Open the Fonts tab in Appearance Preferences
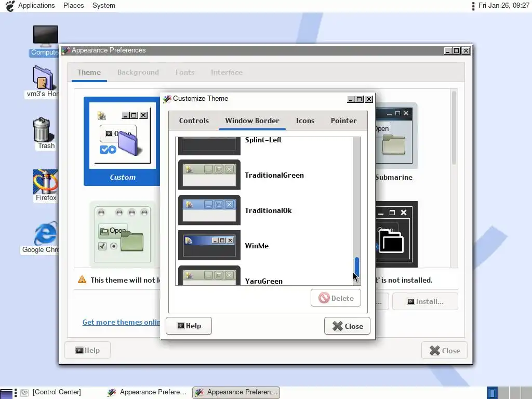 (185, 73)
